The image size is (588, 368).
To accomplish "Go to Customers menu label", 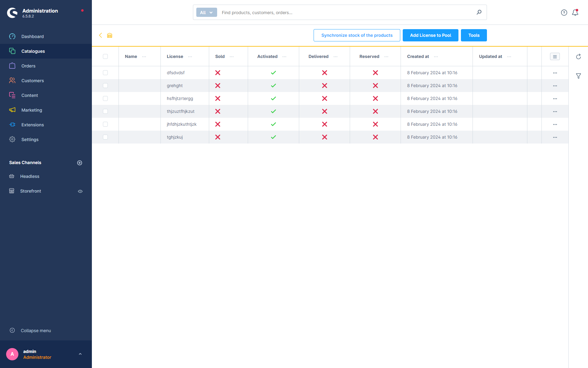I will click(x=32, y=81).
